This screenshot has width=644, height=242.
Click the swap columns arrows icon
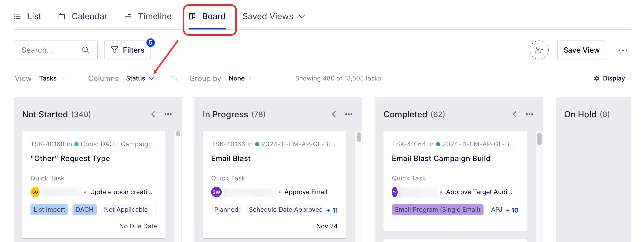click(175, 78)
